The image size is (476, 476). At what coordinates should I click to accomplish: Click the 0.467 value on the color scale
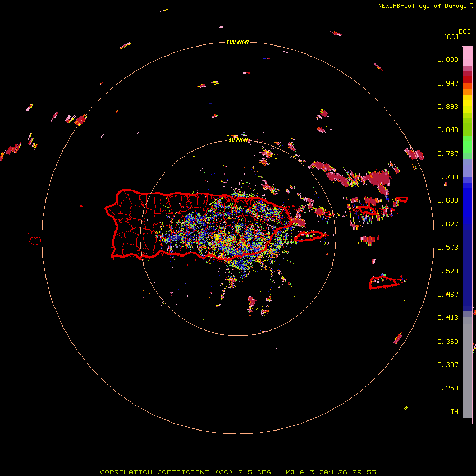click(448, 295)
